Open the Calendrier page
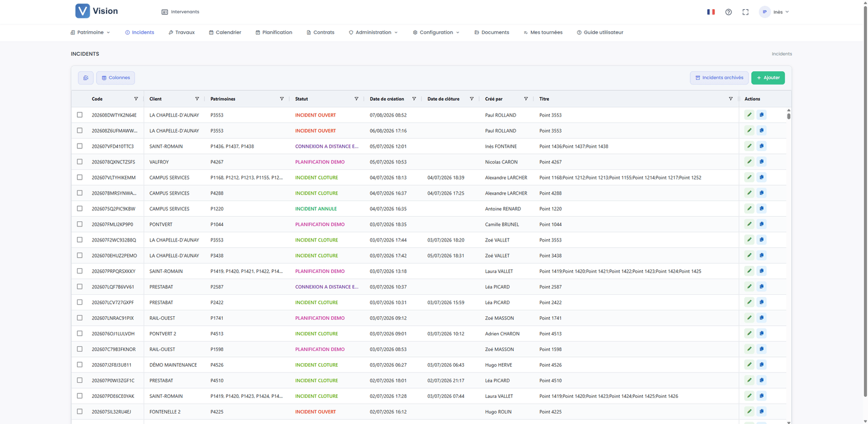Viewport: 868px width, 424px height. tap(225, 32)
